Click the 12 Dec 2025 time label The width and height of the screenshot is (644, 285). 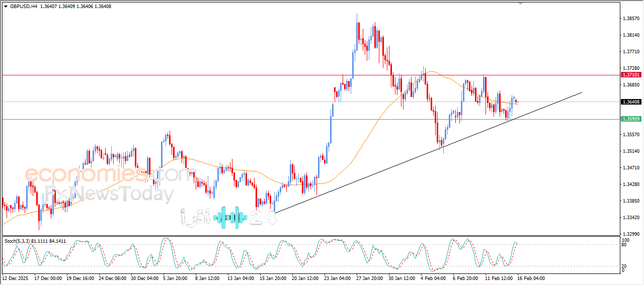point(15,278)
